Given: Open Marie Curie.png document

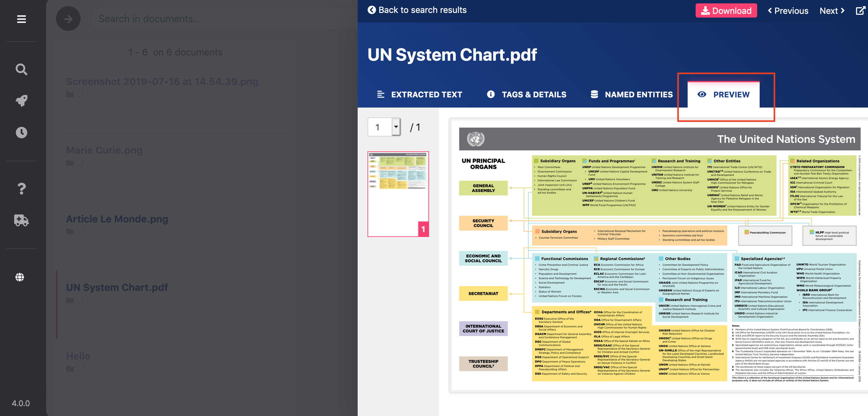Looking at the screenshot, I should pos(104,150).
